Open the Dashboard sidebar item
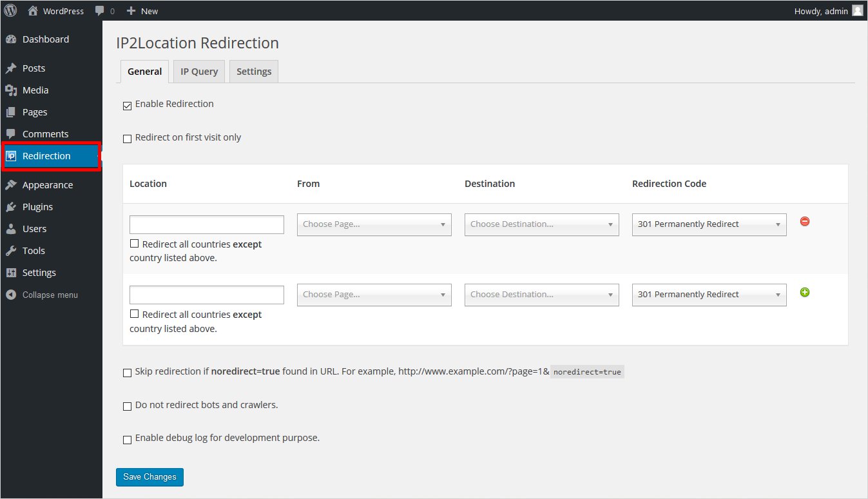Image resolution: width=868 pixels, height=499 pixels. [45, 39]
